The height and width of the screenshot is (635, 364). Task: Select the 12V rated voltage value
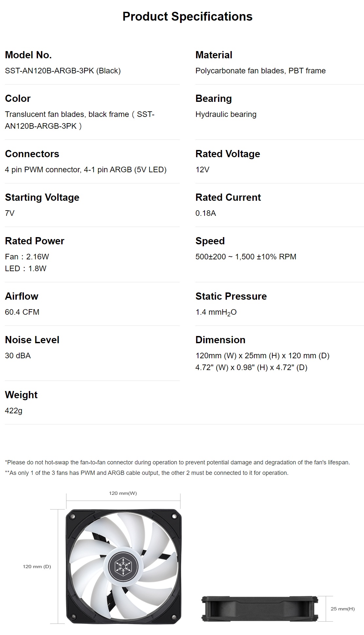(202, 170)
